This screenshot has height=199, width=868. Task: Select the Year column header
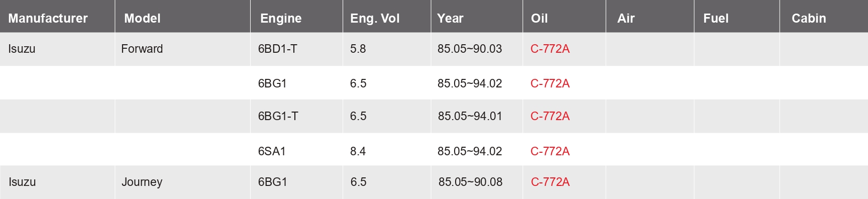[x=450, y=19]
